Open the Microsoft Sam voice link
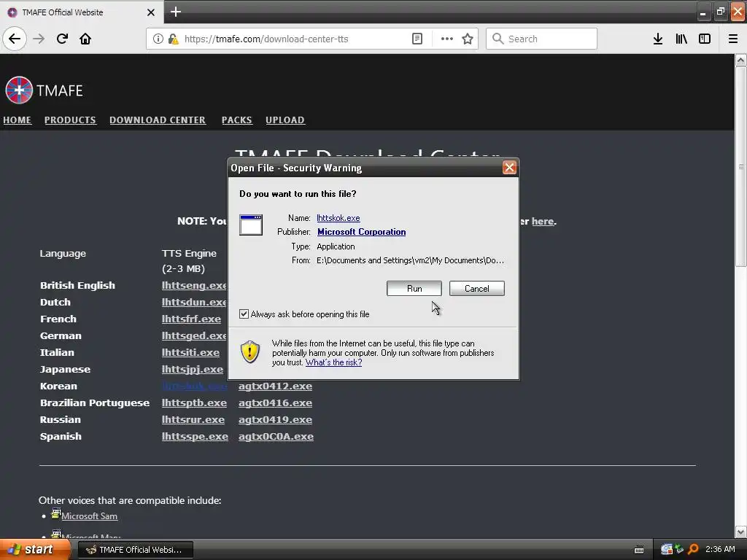The height and width of the screenshot is (560, 747). [x=90, y=516]
